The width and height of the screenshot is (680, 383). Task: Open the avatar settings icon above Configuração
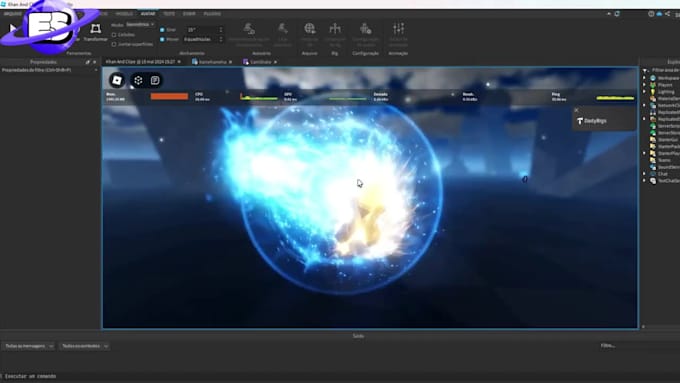tap(366, 29)
